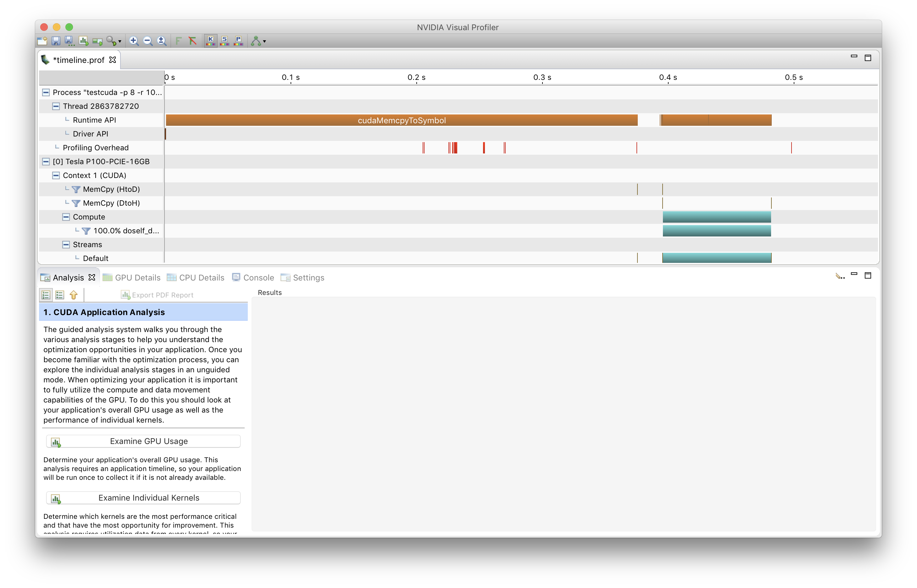Viewport: 917px width, 588px height.
Task: Click the Save As floppy icon
Action: [x=69, y=41]
